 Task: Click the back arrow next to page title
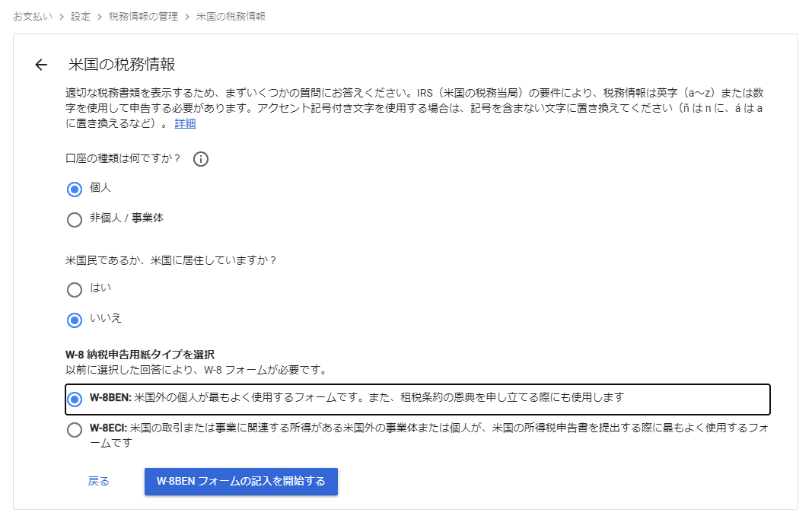[41, 65]
